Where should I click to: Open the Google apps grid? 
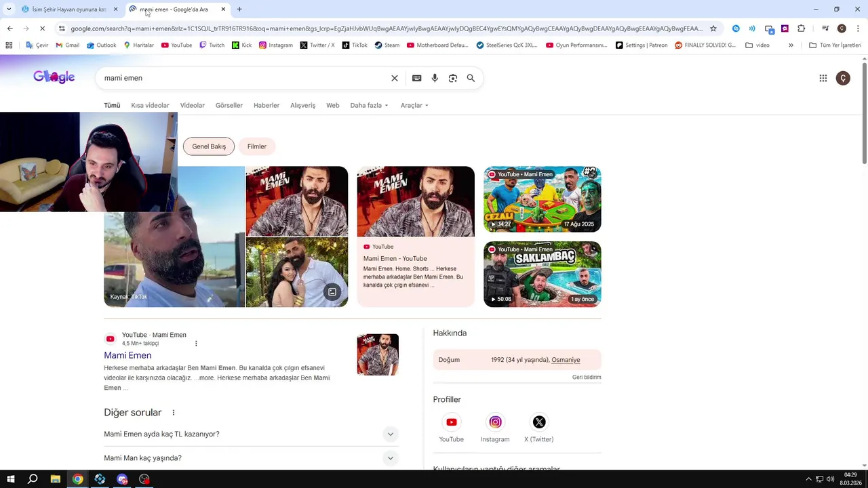823,78
